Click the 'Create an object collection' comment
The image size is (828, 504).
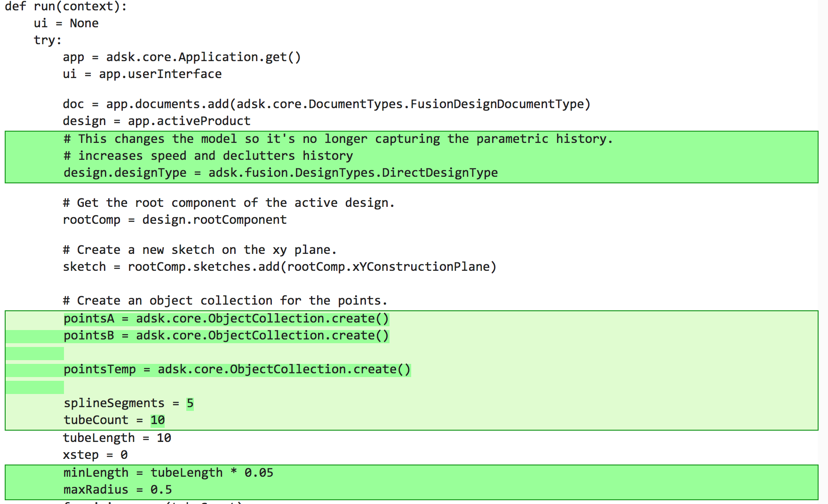(225, 301)
